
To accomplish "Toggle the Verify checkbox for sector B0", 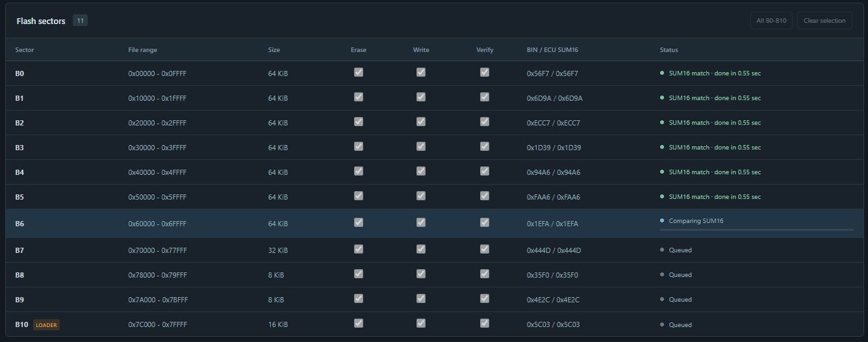I will coord(485,72).
